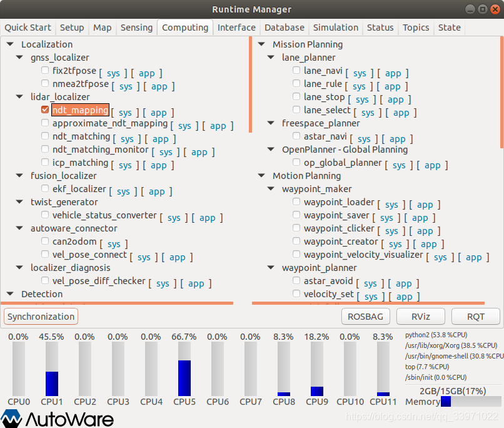The width and height of the screenshot is (504, 428).
Task: Check the waypoint_loader checkbox
Action: pyautogui.click(x=296, y=201)
